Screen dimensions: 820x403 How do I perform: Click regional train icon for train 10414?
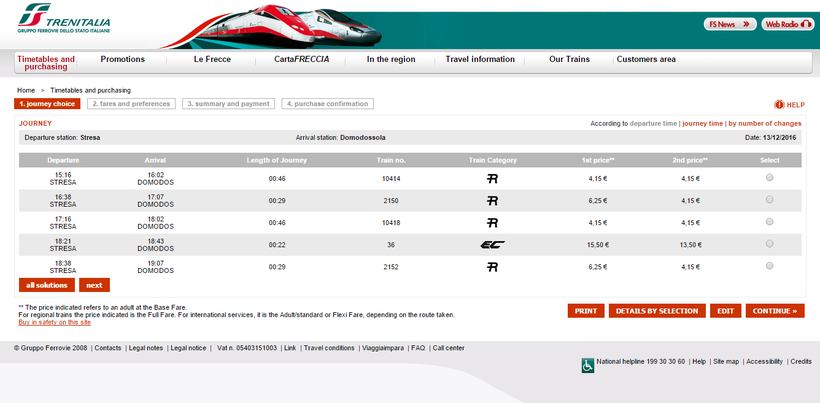(x=492, y=179)
